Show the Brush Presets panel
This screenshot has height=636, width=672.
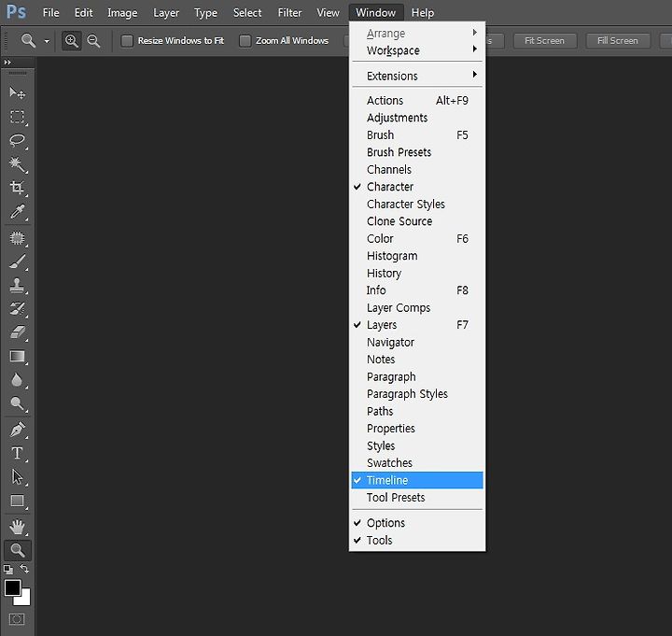pos(417,152)
